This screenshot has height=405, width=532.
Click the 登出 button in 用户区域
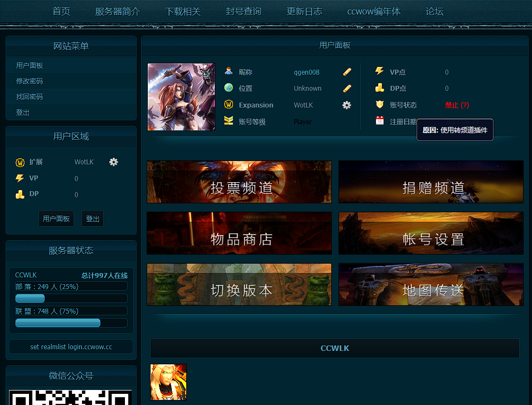[x=92, y=218]
